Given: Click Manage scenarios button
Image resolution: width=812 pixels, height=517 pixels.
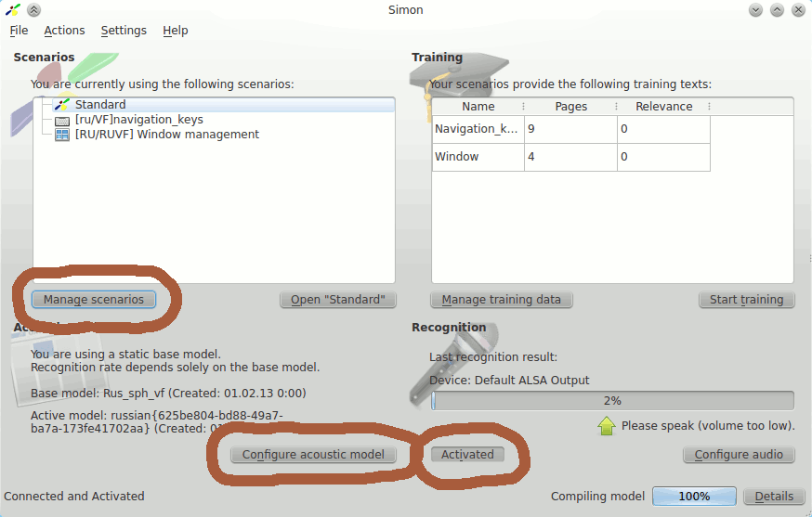Looking at the screenshot, I should tap(94, 300).
